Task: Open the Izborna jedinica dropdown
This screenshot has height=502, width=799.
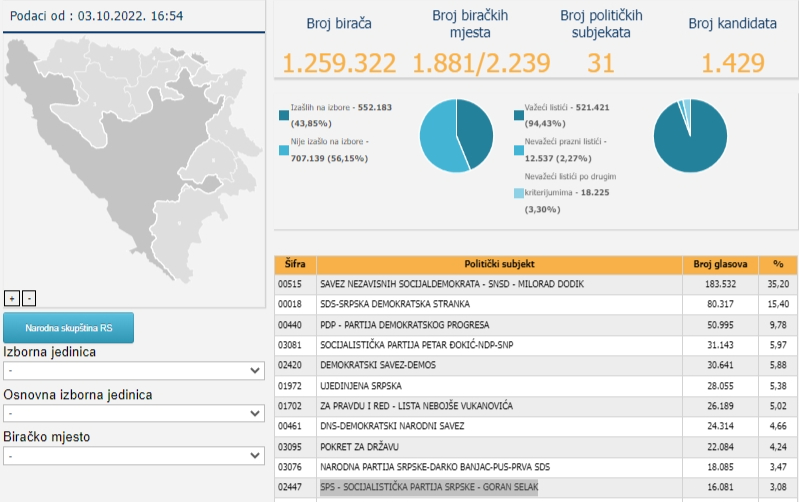Action: pos(134,371)
